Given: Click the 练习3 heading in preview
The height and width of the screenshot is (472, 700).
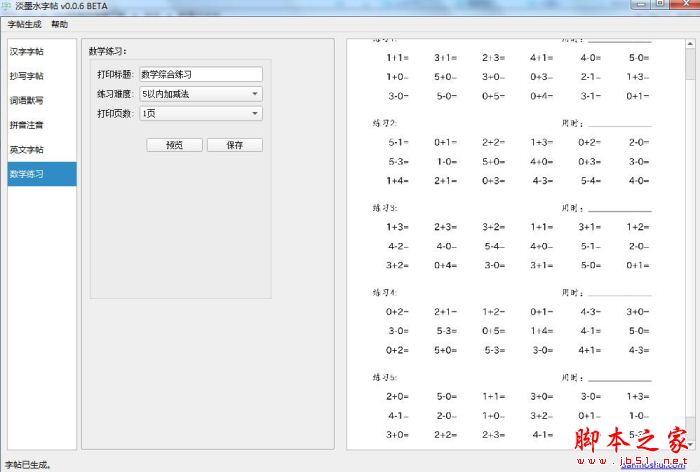Looking at the screenshot, I should (385, 208).
